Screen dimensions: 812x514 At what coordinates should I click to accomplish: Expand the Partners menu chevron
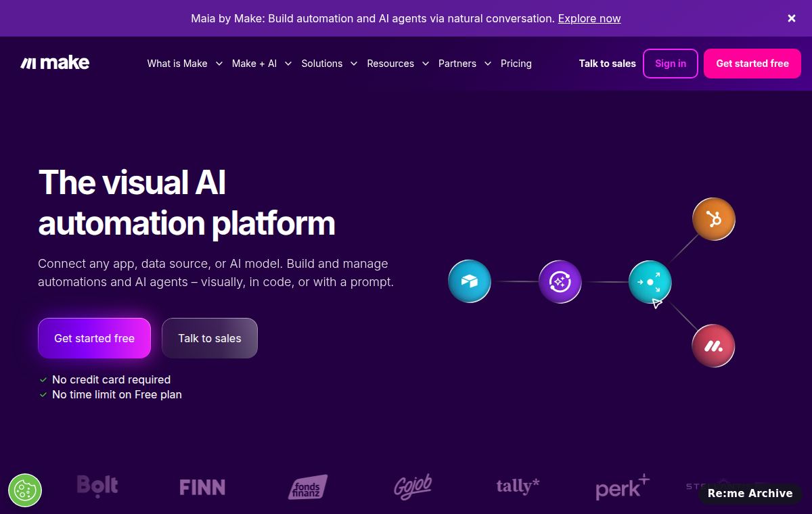487,64
